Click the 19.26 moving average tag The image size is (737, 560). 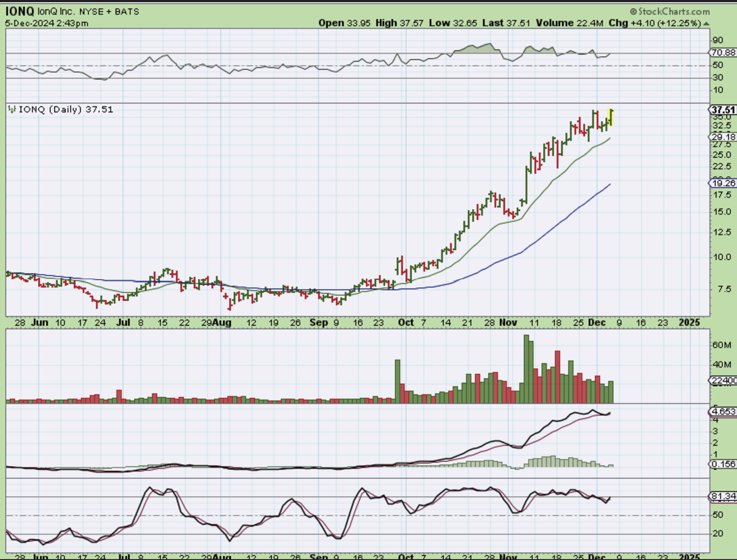723,183
